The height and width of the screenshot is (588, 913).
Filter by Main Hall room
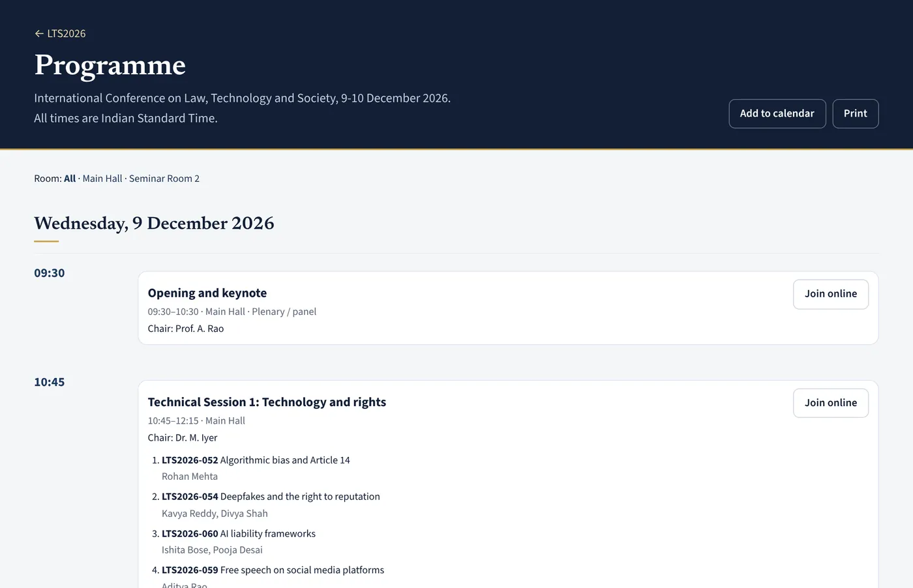coord(102,179)
